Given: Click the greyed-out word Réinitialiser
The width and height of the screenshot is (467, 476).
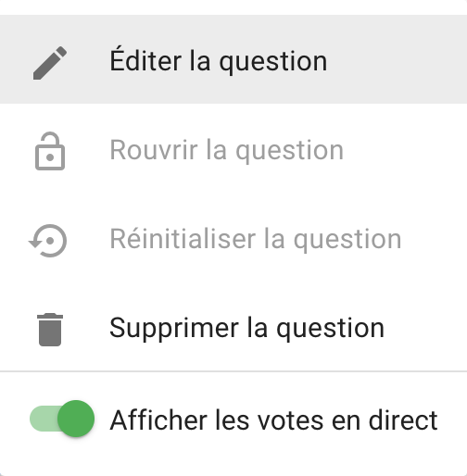Looking at the screenshot, I should pyautogui.click(x=183, y=238).
